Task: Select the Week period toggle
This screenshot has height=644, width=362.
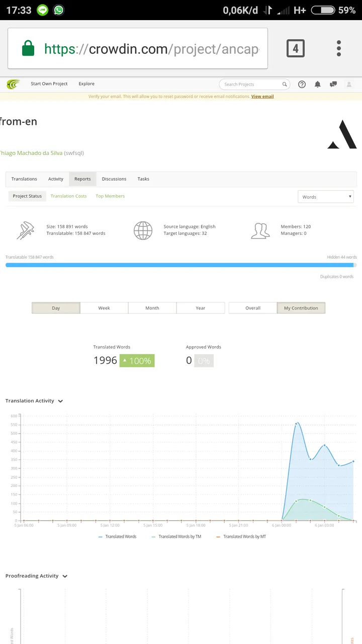Action: point(104,308)
